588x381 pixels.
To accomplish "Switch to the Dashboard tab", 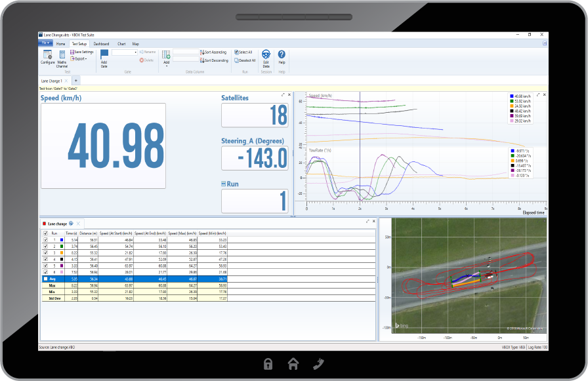I will tap(102, 44).
